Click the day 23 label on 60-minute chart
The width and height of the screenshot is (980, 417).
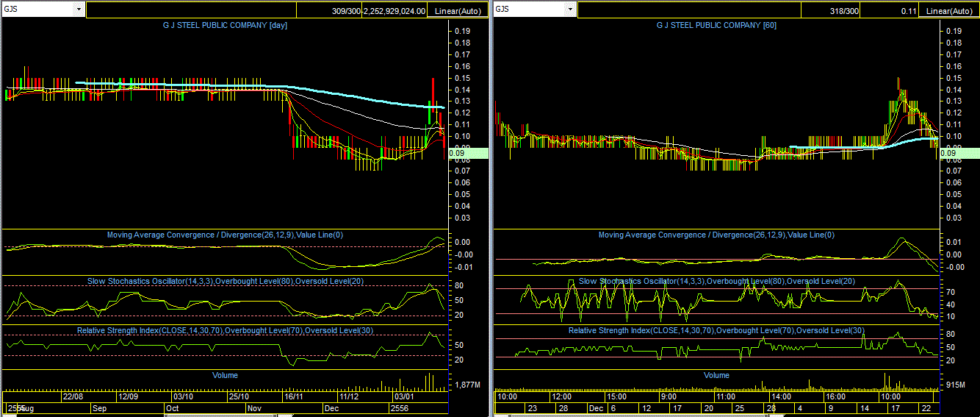pos(533,407)
